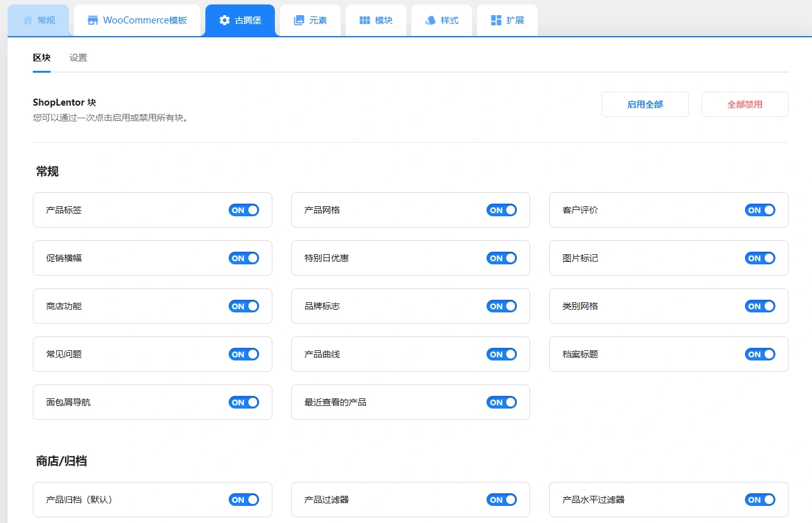The image size is (812, 523).
Task: Open the 模块 grid icon
Action: pos(364,20)
